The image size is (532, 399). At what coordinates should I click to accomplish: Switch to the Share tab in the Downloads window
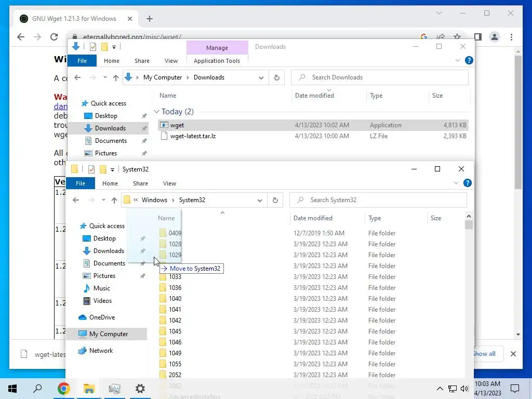click(142, 61)
